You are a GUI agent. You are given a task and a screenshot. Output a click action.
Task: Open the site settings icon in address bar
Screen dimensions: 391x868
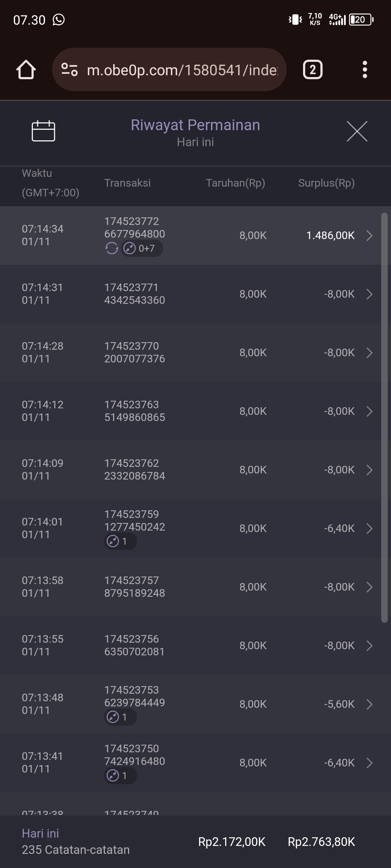point(69,69)
